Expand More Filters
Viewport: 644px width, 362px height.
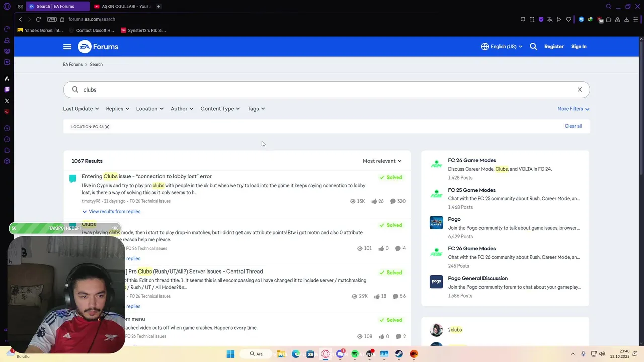pyautogui.click(x=574, y=109)
